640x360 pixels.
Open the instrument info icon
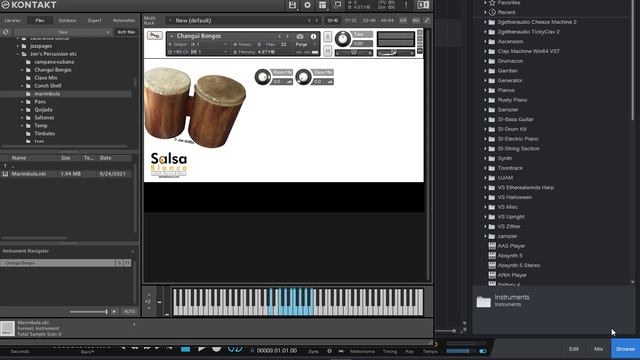click(x=313, y=36)
